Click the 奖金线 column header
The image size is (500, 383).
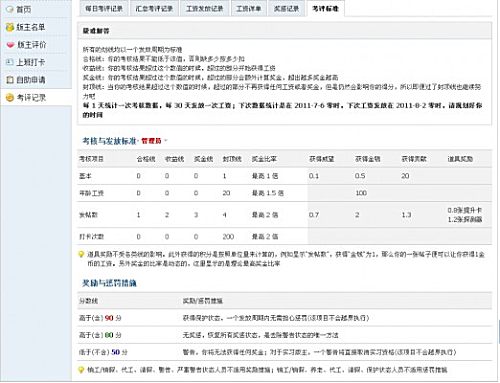[x=203, y=159]
